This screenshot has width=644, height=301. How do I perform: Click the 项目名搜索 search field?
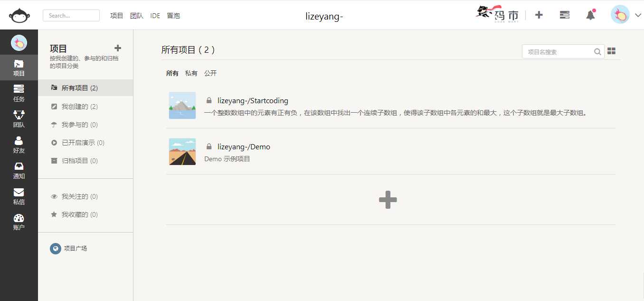click(x=558, y=51)
